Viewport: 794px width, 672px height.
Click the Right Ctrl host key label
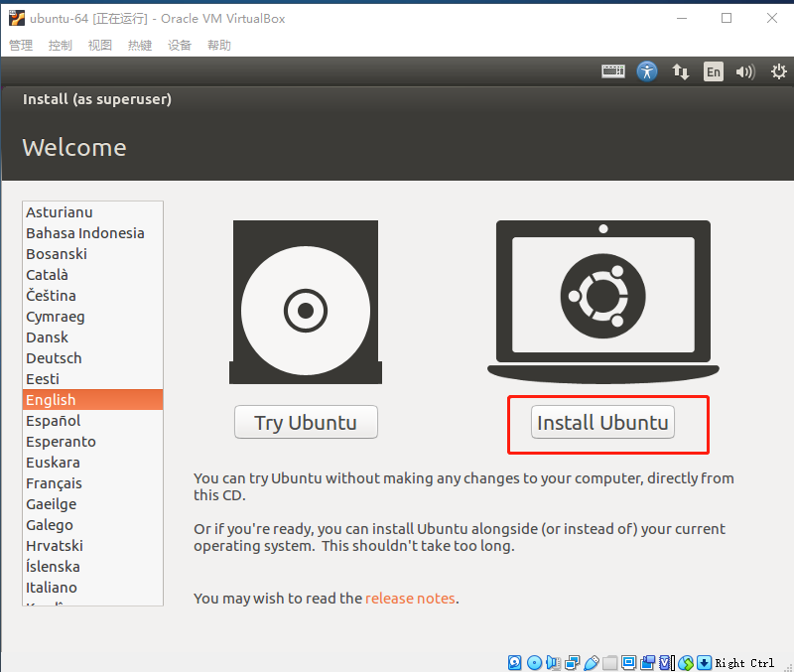(744, 663)
